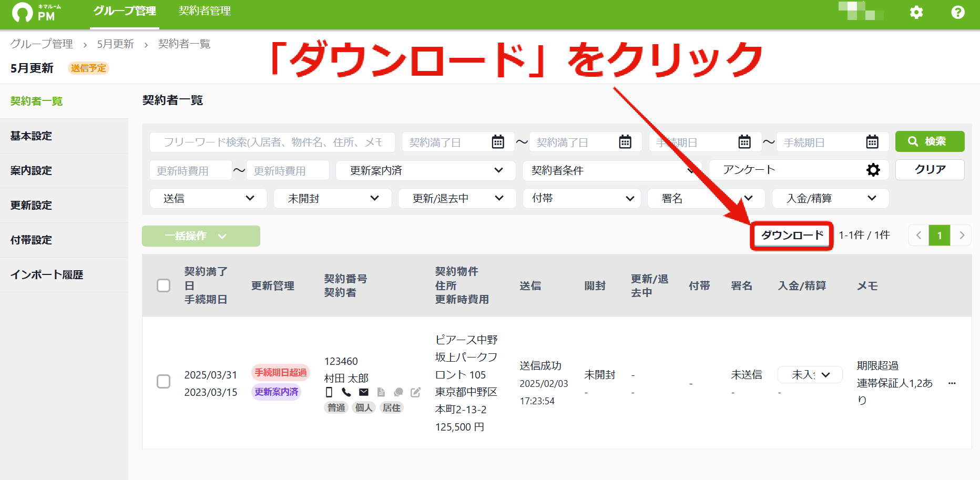The width and height of the screenshot is (980, 480).
Task: Select 契約者一覧 in sidebar
Action: tap(64, 101)
